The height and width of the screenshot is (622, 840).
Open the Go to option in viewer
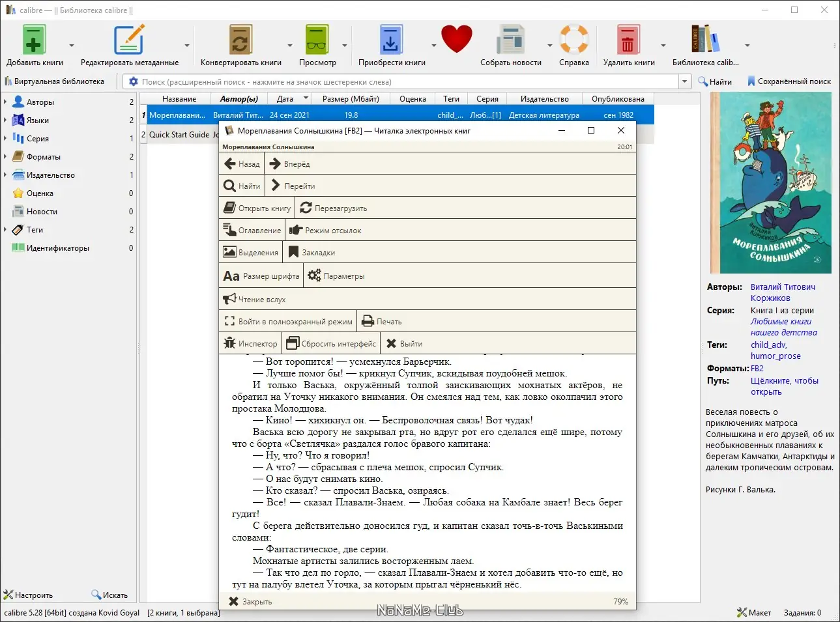[x=293, y=186]
